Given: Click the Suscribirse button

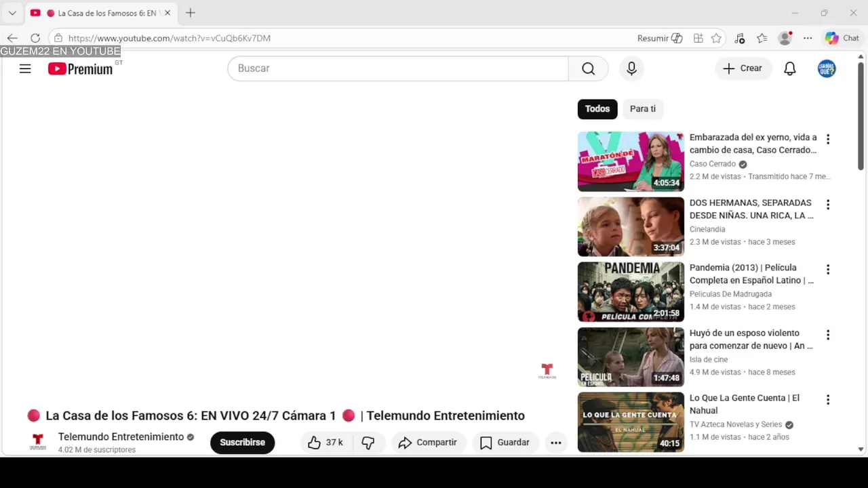Looking at the screenshot, I should tap(242, 443).
